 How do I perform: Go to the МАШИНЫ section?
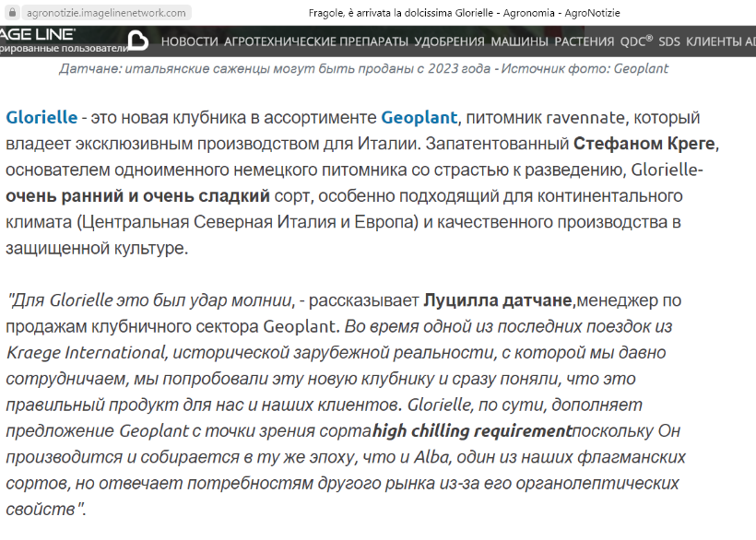(519, 41)
